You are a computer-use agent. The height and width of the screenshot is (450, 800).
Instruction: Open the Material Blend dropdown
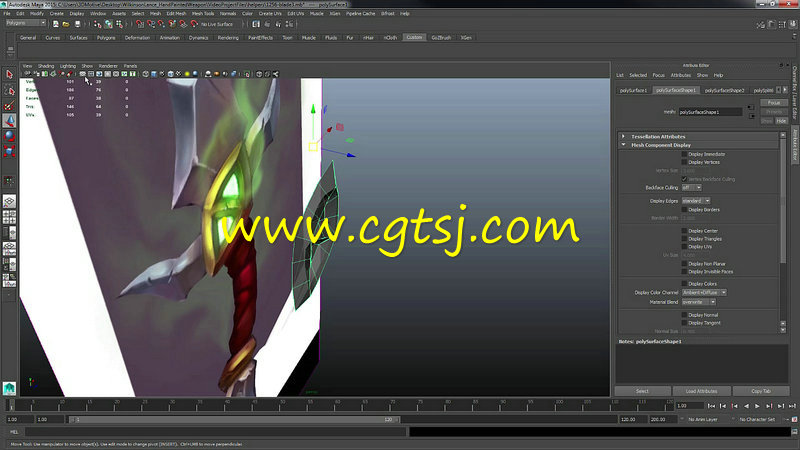(x=698, y=302)
